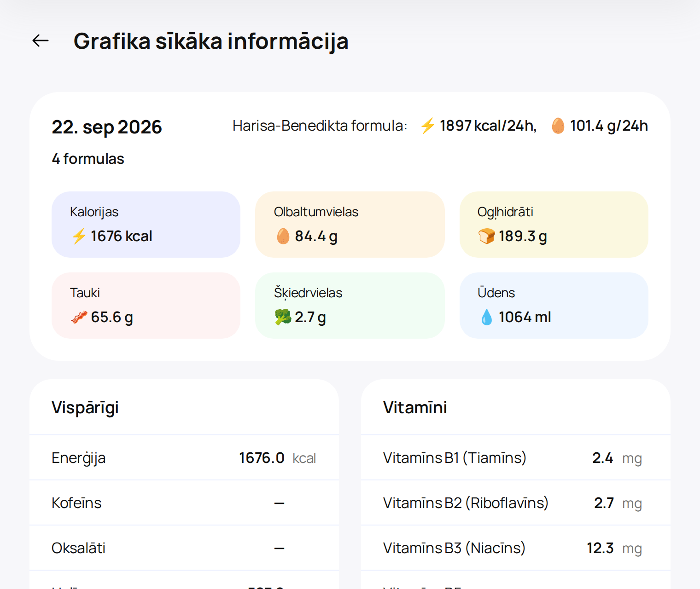Select the Tauki 65.6 g card
Screen dimensions: 700x589
146,306
